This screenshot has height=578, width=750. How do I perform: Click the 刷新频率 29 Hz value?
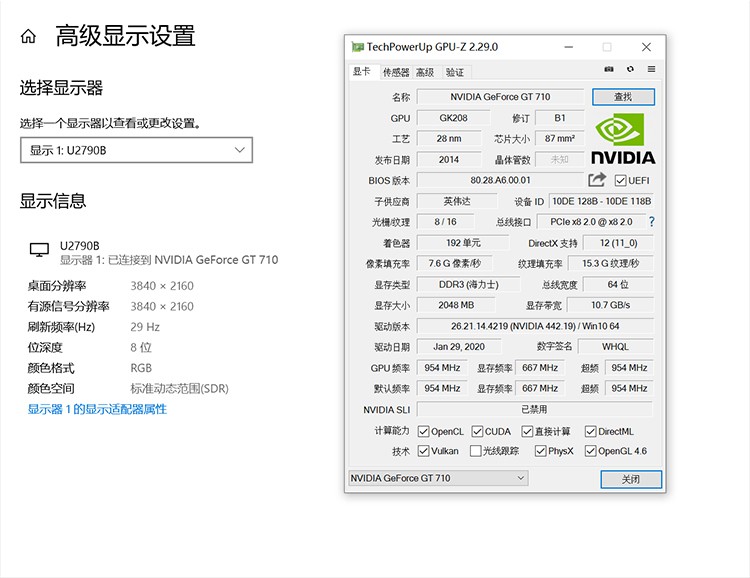pos(145,327)
